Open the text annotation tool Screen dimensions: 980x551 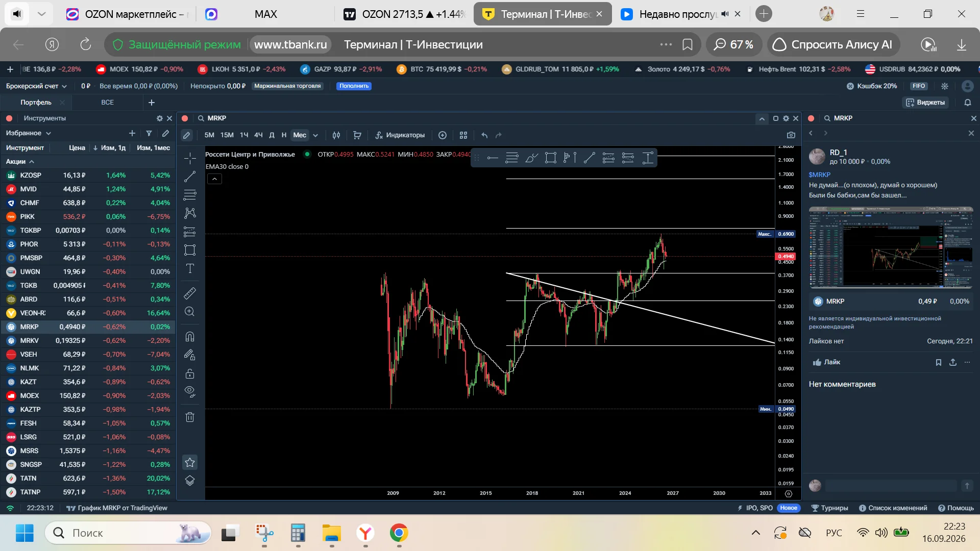[x=190, y=268]
